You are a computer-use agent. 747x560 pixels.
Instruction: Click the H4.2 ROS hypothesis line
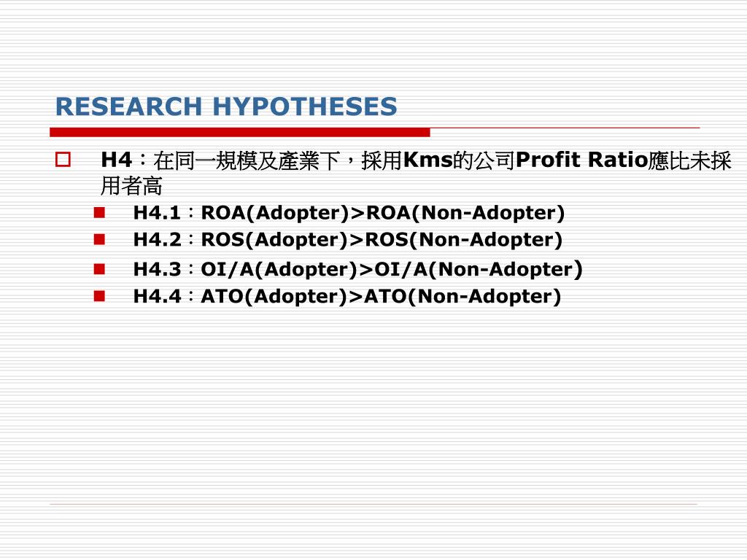(x=348, y=239)
